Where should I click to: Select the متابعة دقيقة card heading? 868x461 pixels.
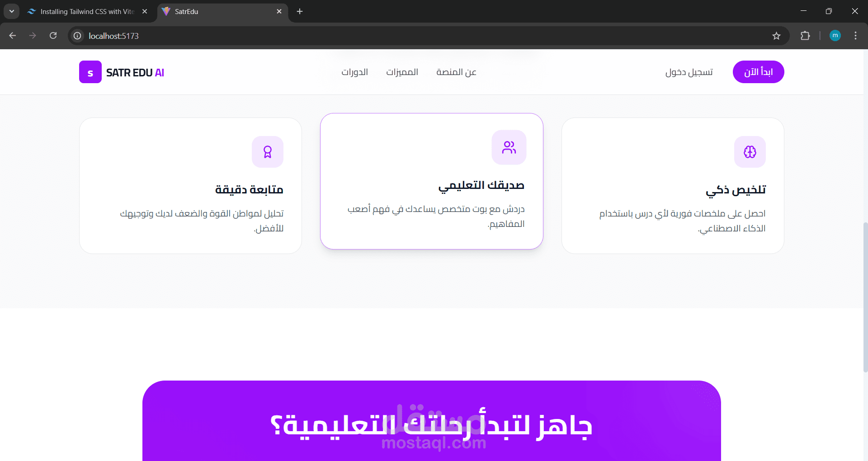tap(249, 190)
